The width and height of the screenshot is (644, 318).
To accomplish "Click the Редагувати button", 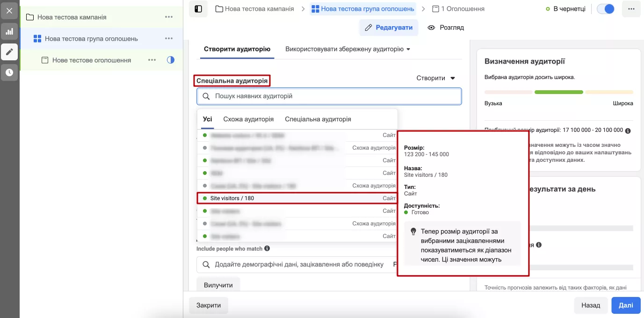I will (x=389, y=28).
